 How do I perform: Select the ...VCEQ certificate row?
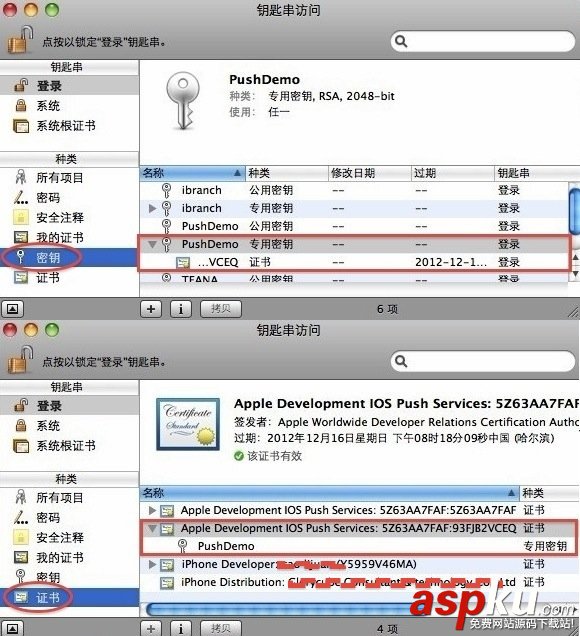coord(354,262)
